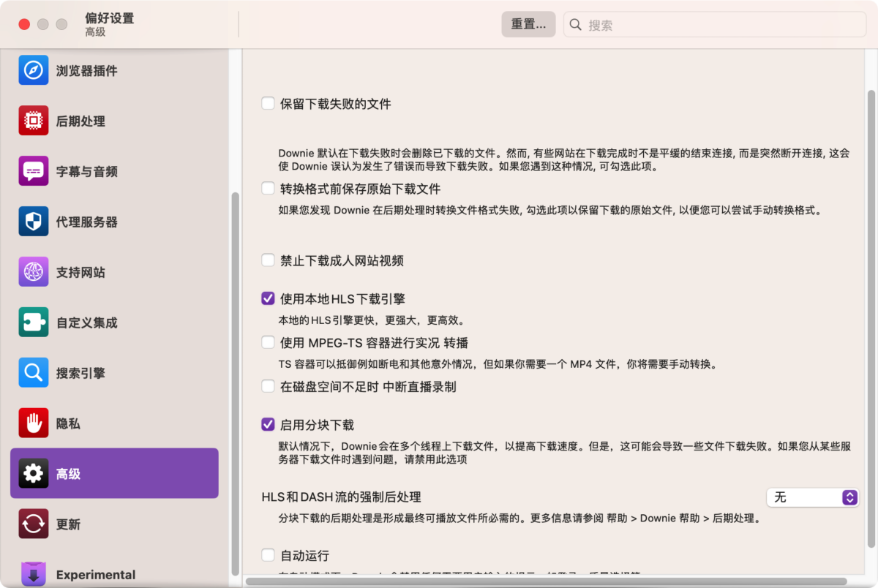Select the 后期处理 settings icon

tap(34, 121)
